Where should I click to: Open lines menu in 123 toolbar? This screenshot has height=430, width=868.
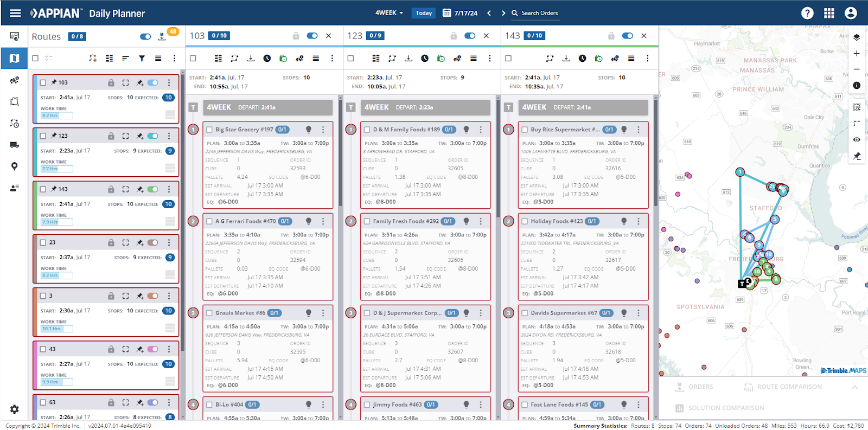[x=474, y=58]
